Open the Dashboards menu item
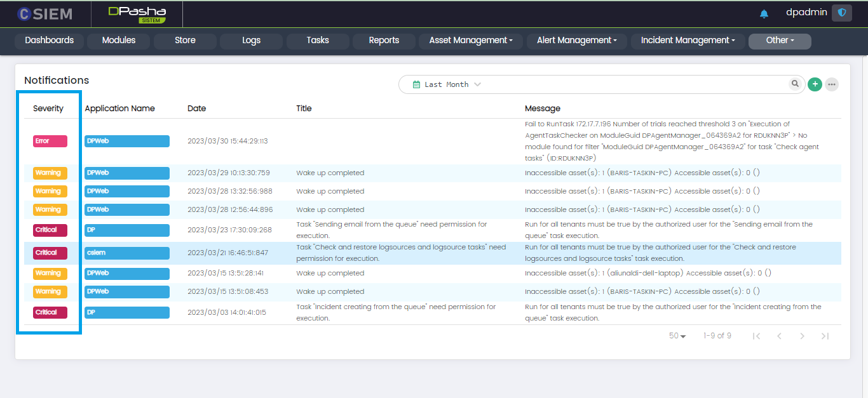This screenshot has height=398, width=868. coord(50,41)
